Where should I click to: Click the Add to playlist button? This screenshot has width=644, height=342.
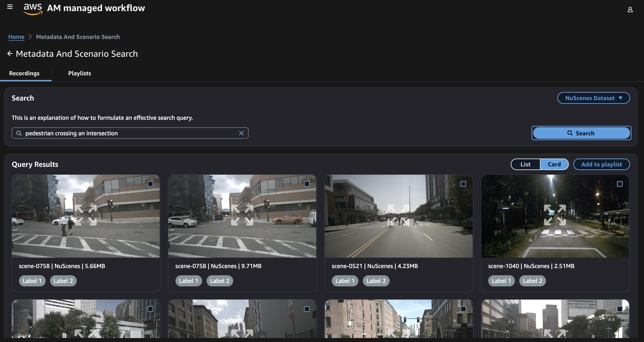click(x=601, y=164)
